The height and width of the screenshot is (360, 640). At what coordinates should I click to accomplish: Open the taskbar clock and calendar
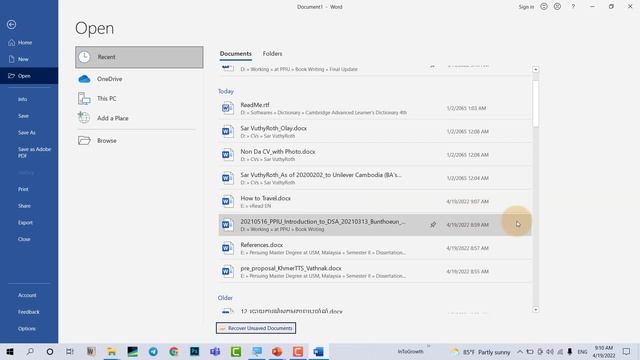[x=604, y=351]
